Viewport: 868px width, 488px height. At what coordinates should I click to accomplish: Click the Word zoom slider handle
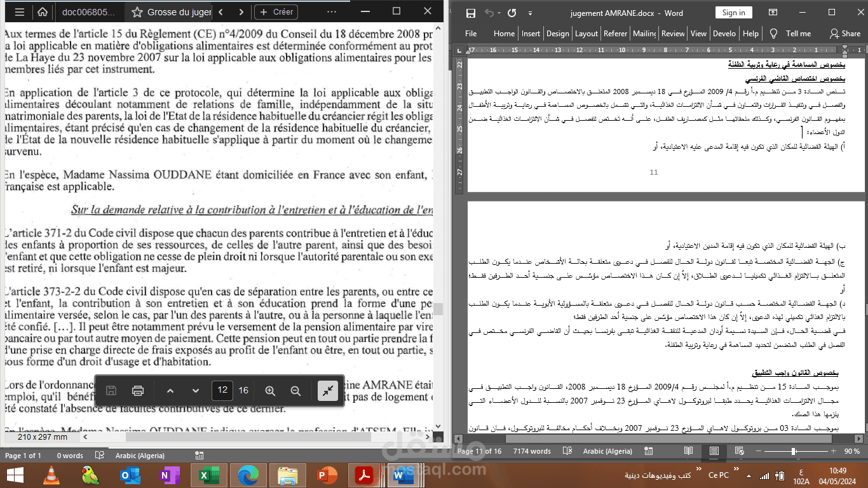click(x=794, y=451)
